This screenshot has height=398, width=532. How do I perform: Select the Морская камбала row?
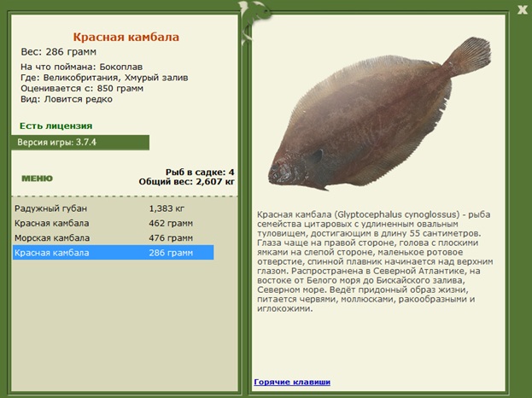pos(114,237)
